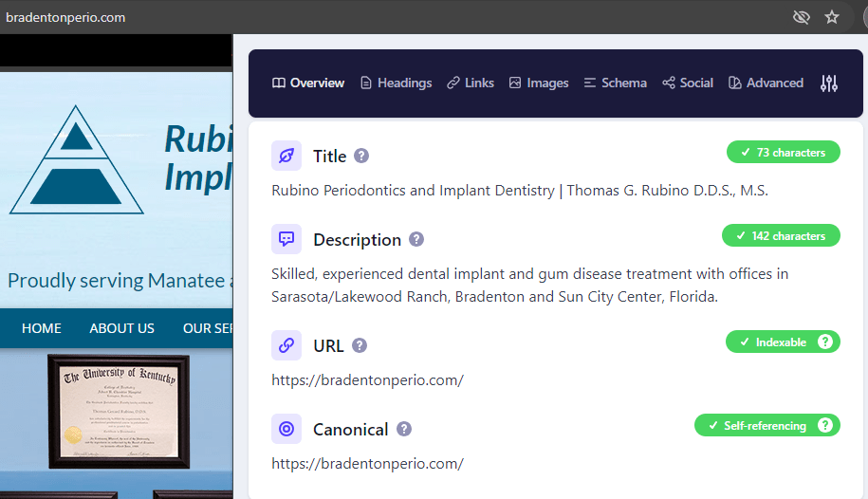
Task: Open the ABOUT US menu item
Action: (x=121, y=328)
